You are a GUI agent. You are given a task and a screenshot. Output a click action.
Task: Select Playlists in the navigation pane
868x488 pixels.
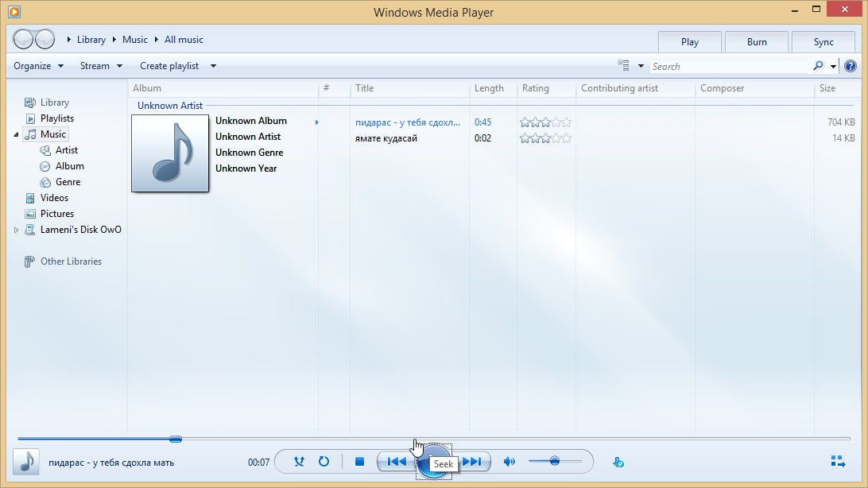56,118
